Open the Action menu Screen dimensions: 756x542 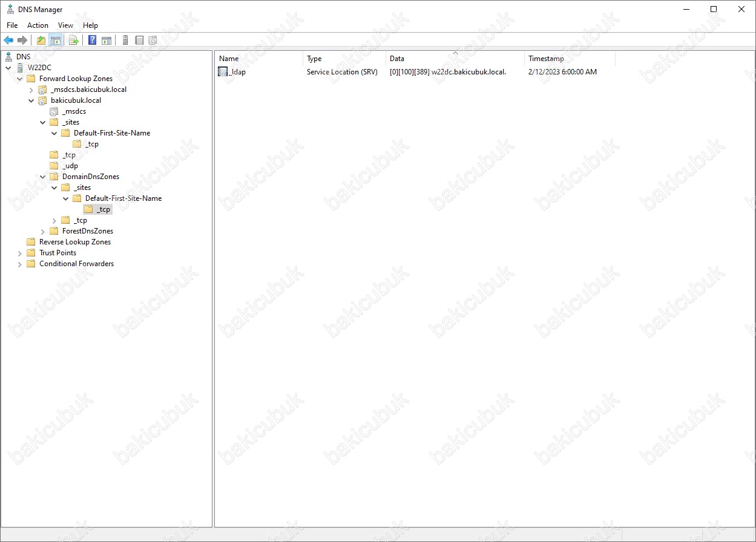click(x=38, y=25)
